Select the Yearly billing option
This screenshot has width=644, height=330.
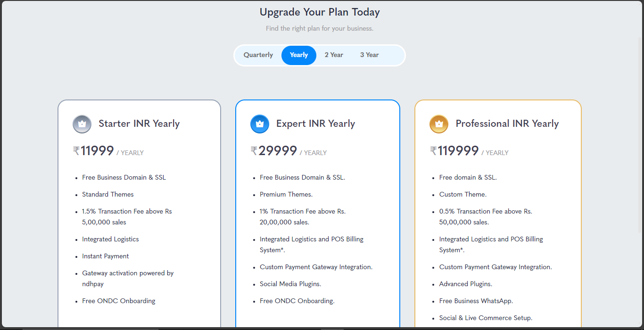coord(299,55)
